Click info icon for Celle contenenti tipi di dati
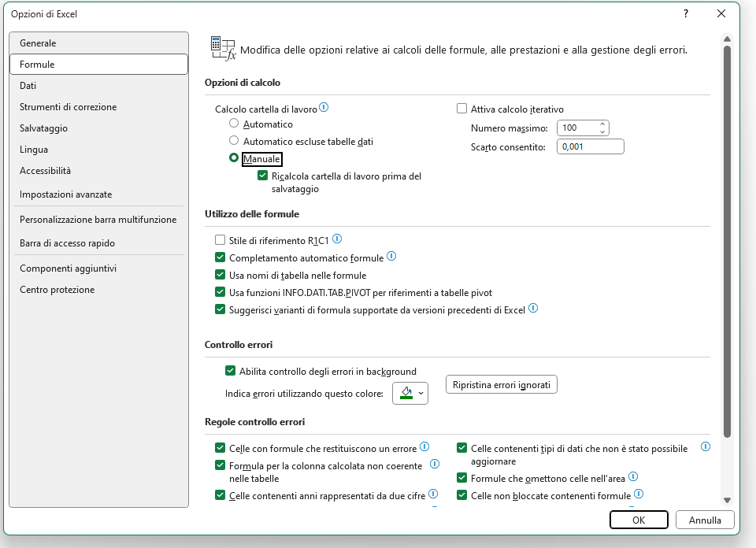Viewport: 756px width, 548px height. click(x=706, y=446)
